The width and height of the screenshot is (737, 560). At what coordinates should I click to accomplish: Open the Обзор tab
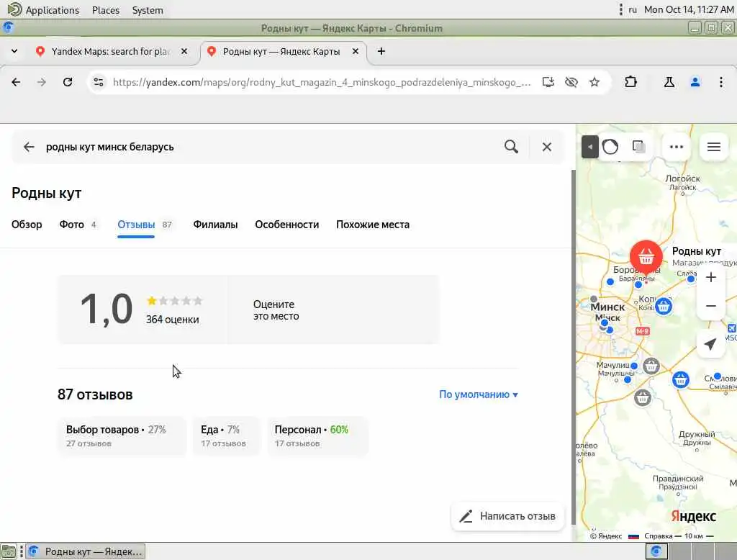[27, 225]
